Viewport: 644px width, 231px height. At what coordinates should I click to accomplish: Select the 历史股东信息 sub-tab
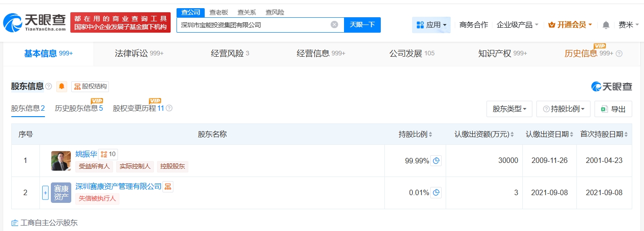click(x=79, y=108)
